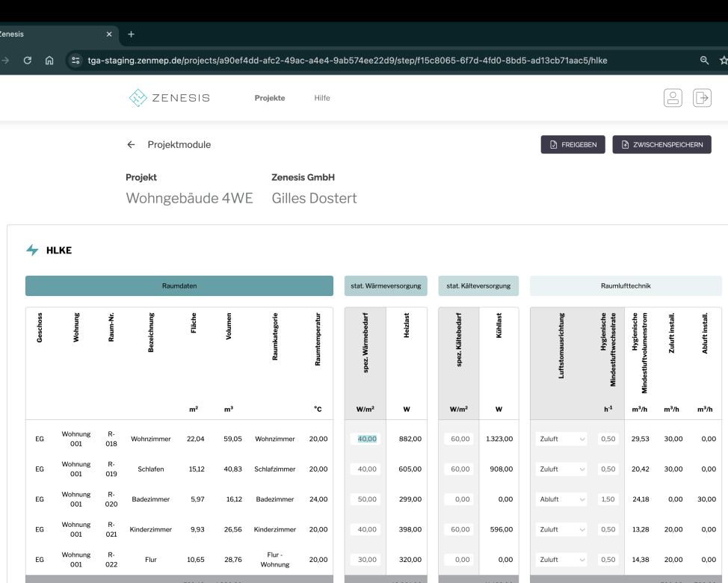Click spez. Wärmebedarf field for Schlafen row
This screenshot has height=583, width=728.
point(366,469)
